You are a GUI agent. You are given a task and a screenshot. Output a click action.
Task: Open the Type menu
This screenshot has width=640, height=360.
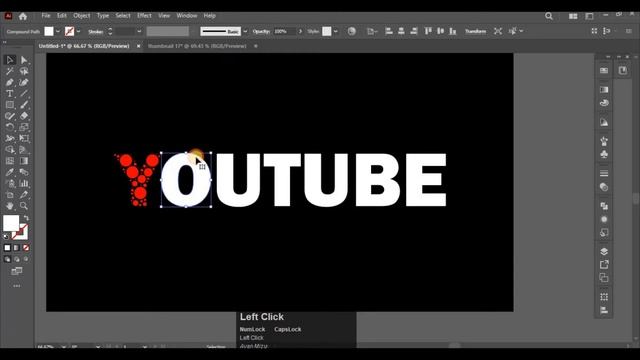click(103, 16)
